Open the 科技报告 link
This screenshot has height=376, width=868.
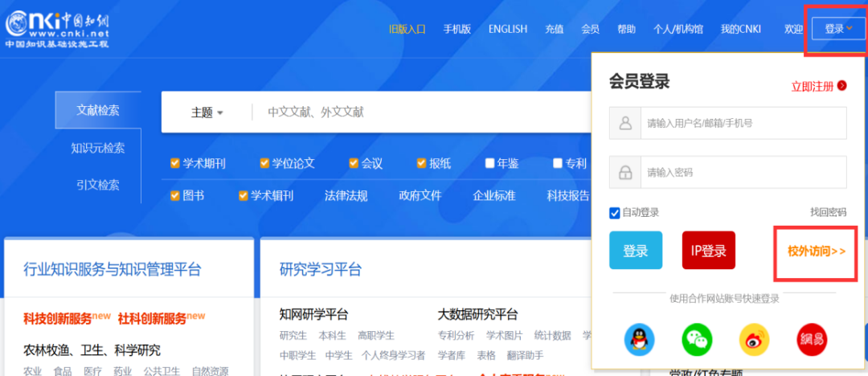(568, 195)
